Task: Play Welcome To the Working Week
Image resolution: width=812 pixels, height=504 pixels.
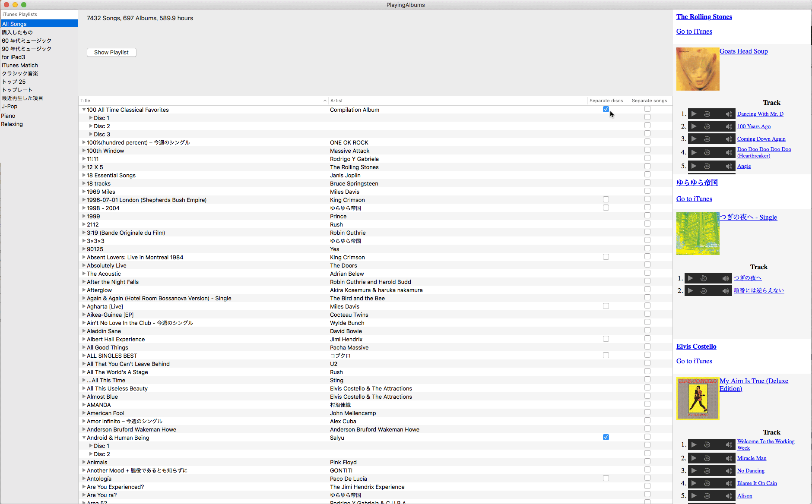Action: (x=694, y=444)
